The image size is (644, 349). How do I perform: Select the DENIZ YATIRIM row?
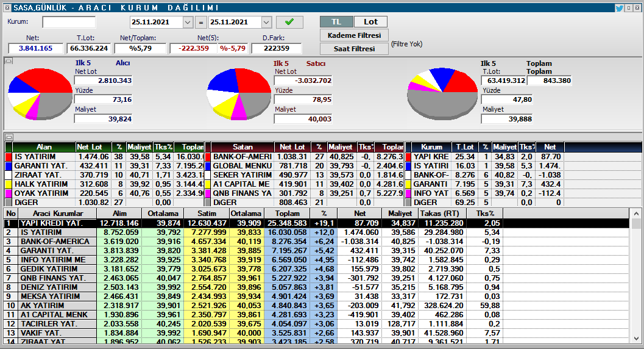(316, 287)
